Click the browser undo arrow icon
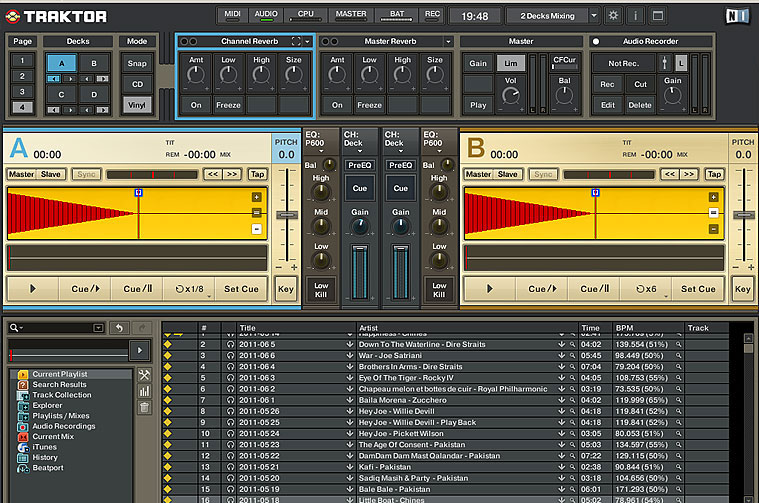 pyautogui.click(x=119, y=328)
